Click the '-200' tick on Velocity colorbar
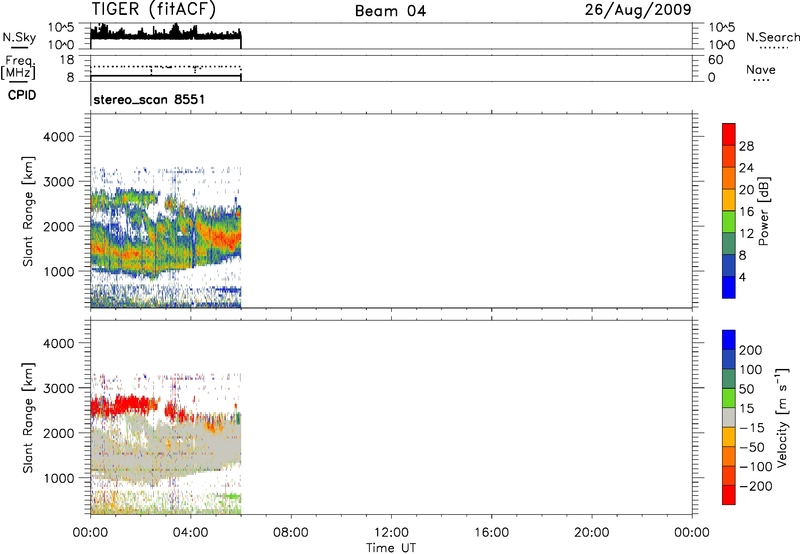 755,486
